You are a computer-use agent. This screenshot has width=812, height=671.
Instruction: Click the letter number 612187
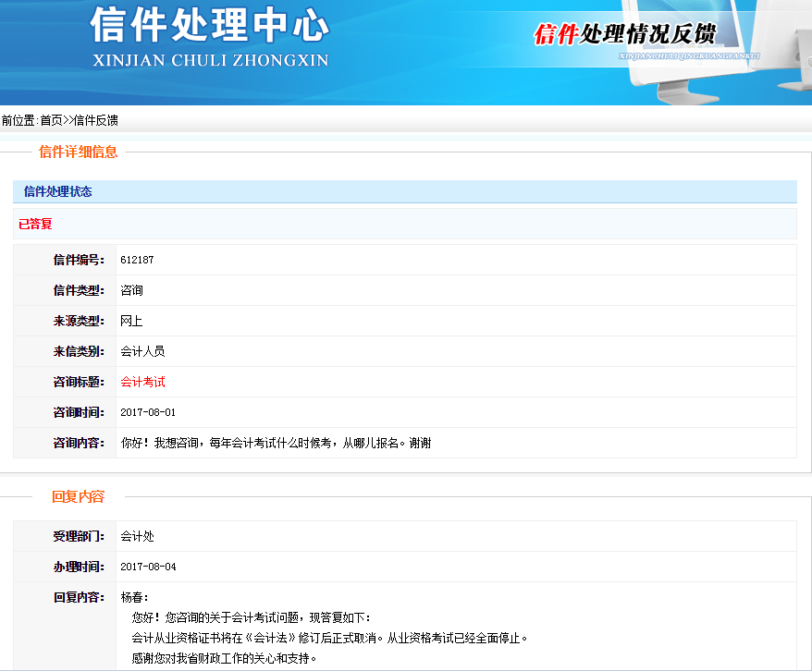138,261
